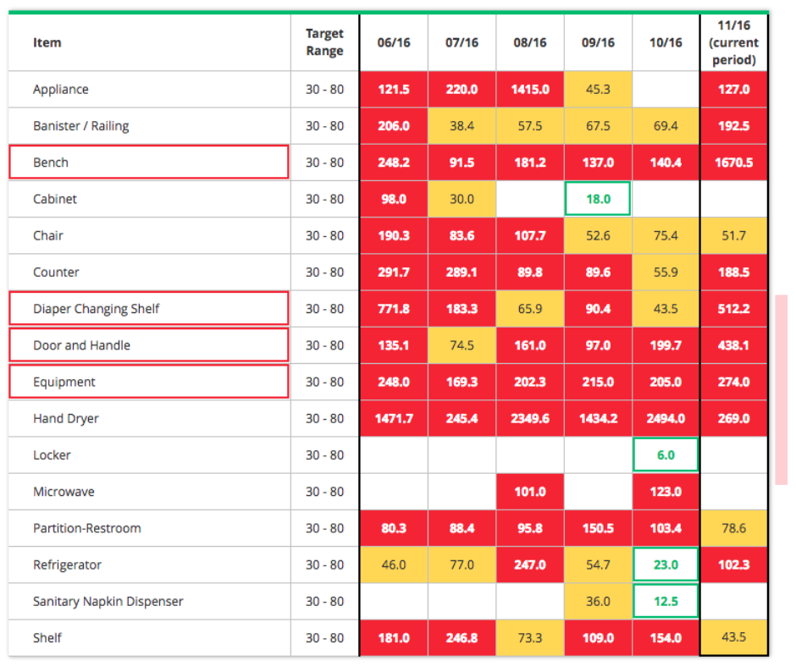Image resolution: width=796 pixels, height=672 pixels.
Task: Click the 12.5 Sanitary Napkin Dispenser cell
Action: (x=666, y=601)
